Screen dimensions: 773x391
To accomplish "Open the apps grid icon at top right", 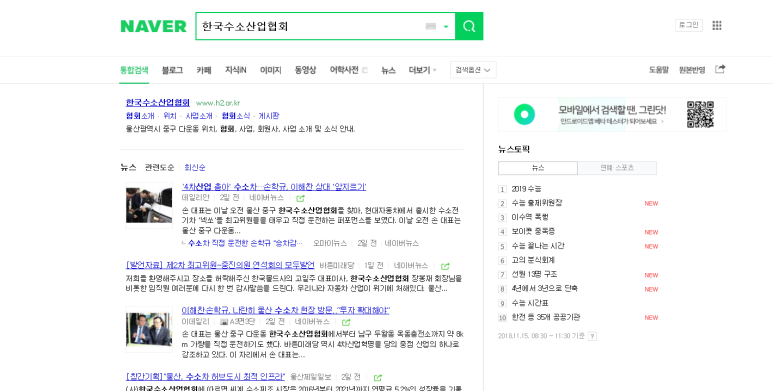I will [717, 25].
